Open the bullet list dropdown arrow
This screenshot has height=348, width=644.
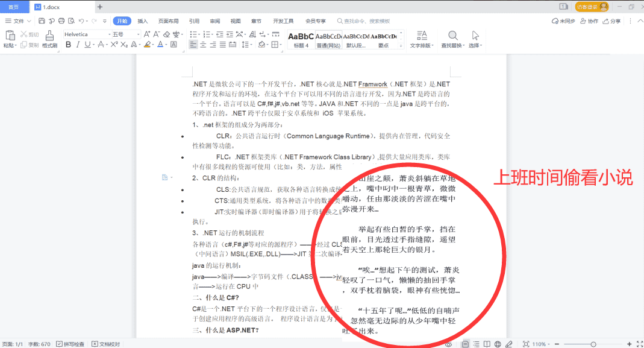(x=199, y=34)
